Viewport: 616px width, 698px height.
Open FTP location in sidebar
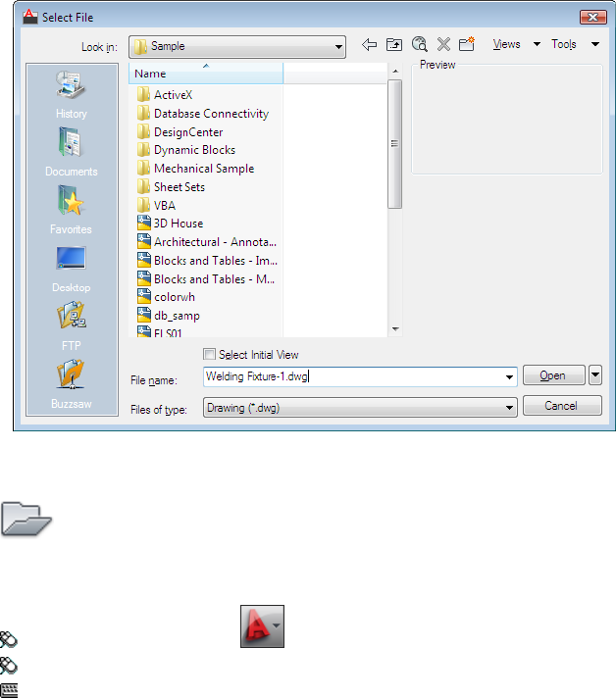click(x=72, y=326)
